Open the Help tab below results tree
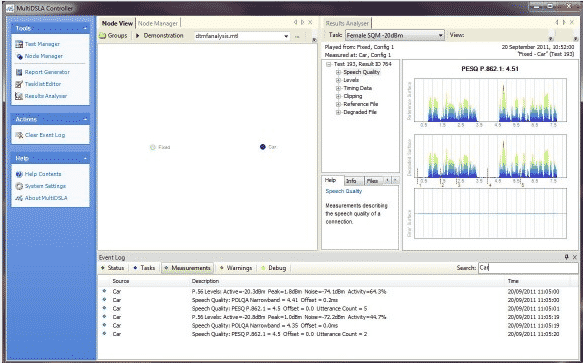 point(331,180)
